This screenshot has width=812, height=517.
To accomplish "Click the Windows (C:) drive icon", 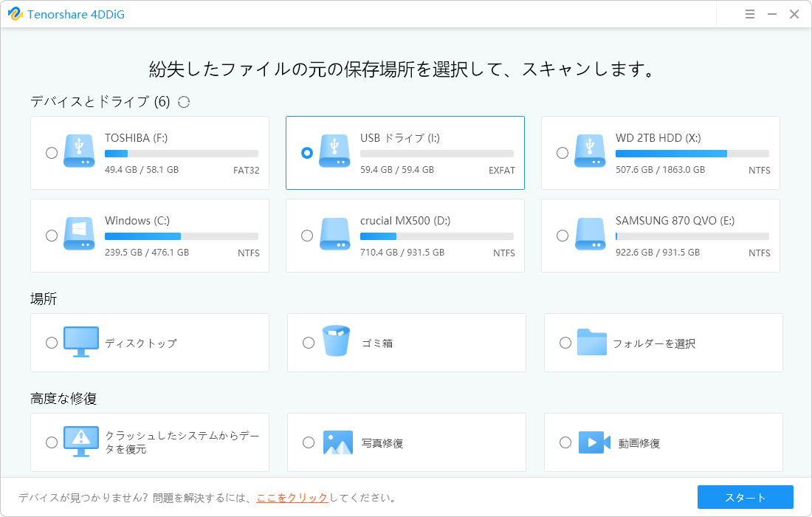I will click(x=79, y=233).
